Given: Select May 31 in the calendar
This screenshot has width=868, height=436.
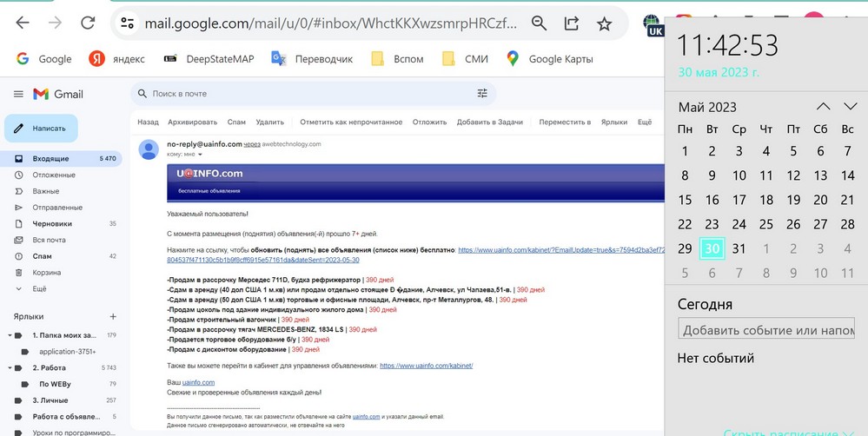Looking at the screenshot, I should tap(739, 249).
